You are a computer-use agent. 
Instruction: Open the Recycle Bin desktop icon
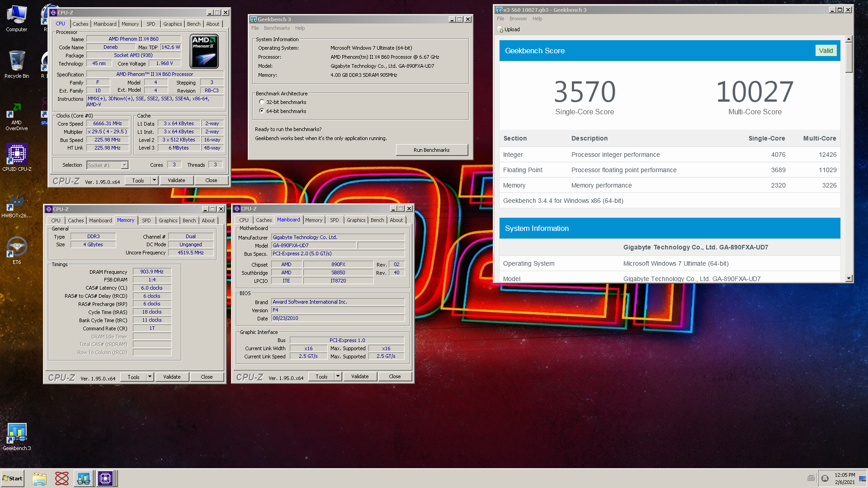coord(17,64)
